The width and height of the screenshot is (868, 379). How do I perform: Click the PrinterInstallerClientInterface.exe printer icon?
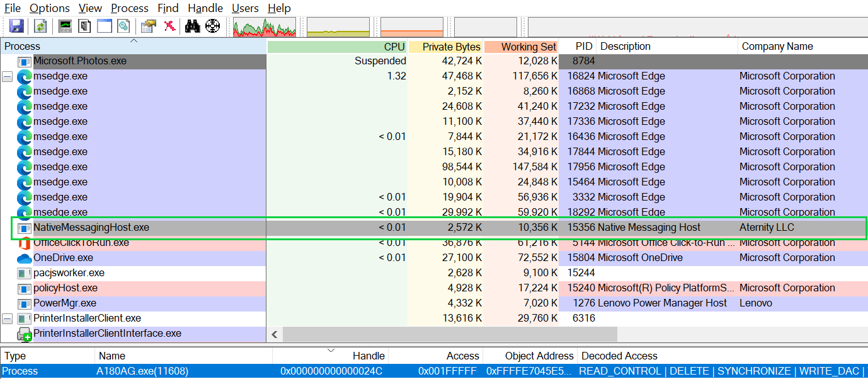pyautogui.click(x=25, y=334)
